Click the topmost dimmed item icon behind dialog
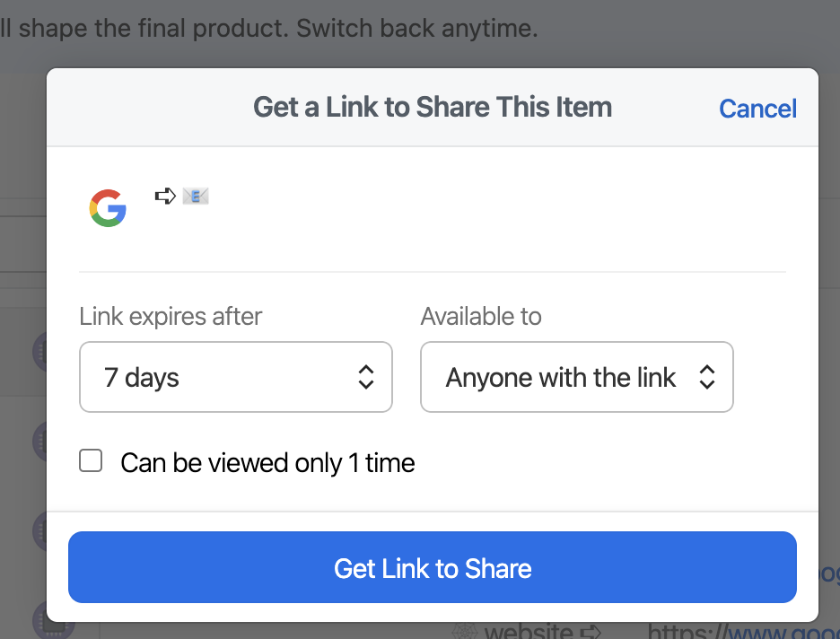The width and height of the screenshot is (840, 639). (x=39, y=350)
